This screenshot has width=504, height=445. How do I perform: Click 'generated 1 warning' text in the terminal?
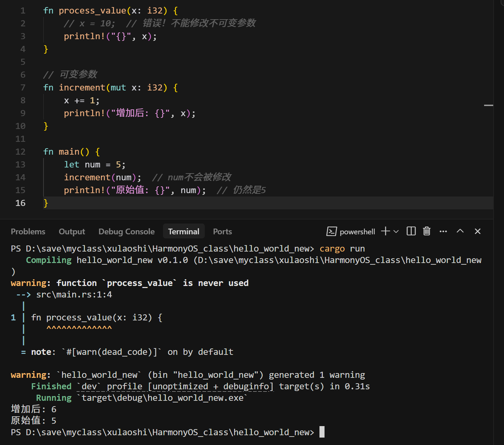pos(317,375)
